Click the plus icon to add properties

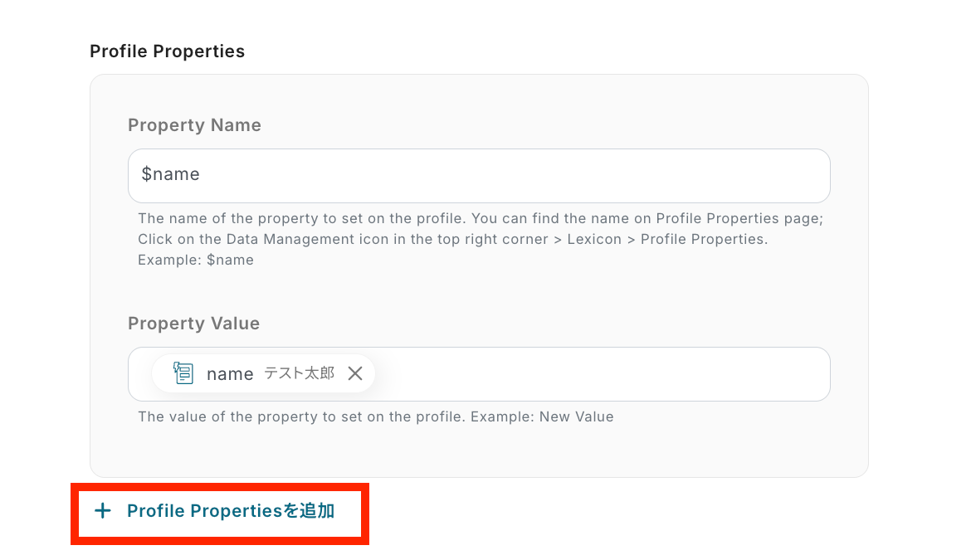coord(103,511)
